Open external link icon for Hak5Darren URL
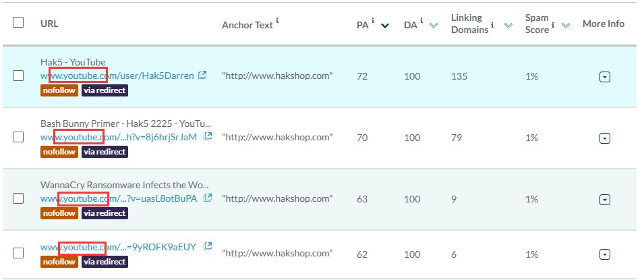Image resolution: width=644 pixels, height=280 pixels. point(202,76)
